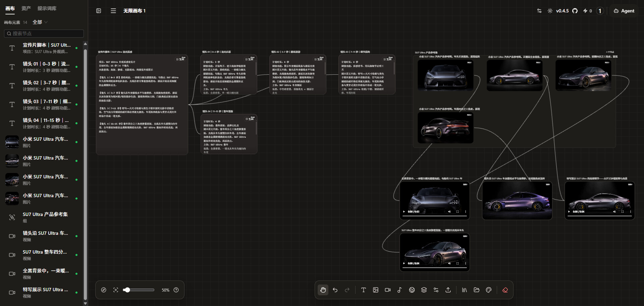Select the rear three-quarter car image node
This screenshot has height=306, width=644.
[x=445, y=128]
